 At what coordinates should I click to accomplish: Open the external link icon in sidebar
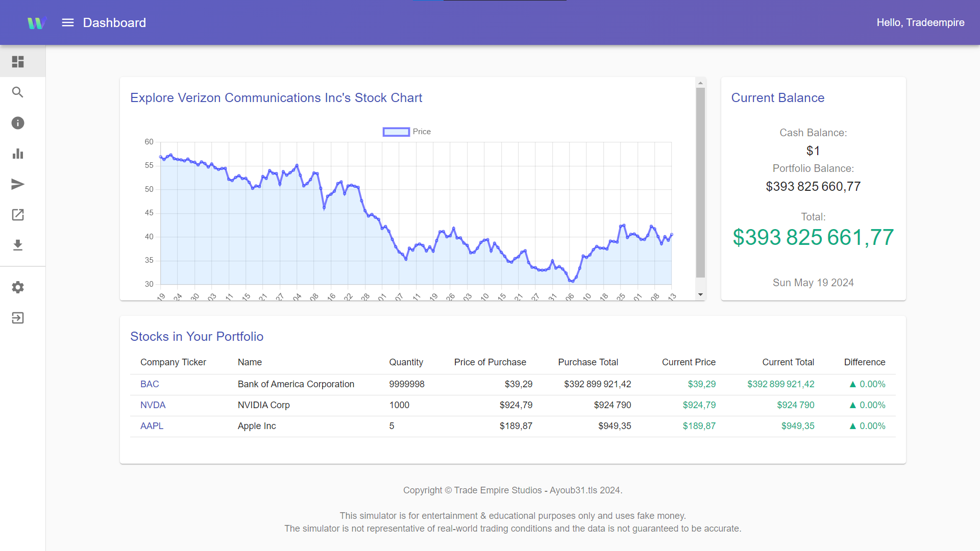click(18, 215)
